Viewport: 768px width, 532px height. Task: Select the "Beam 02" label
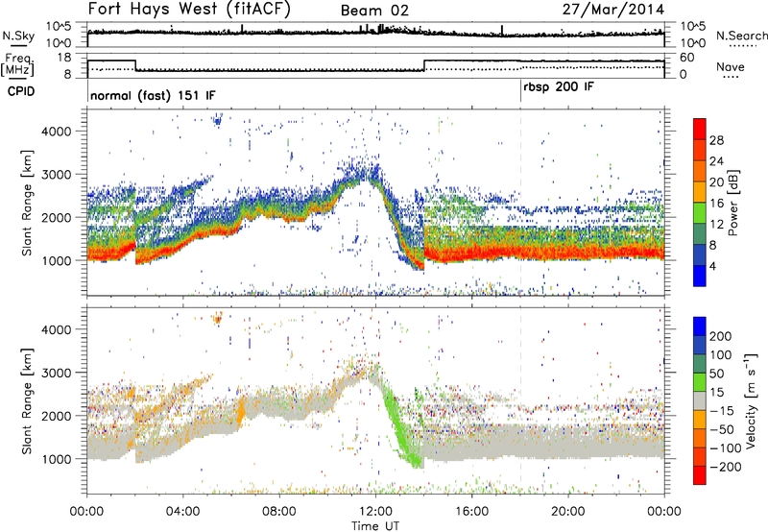coord(374,11)
